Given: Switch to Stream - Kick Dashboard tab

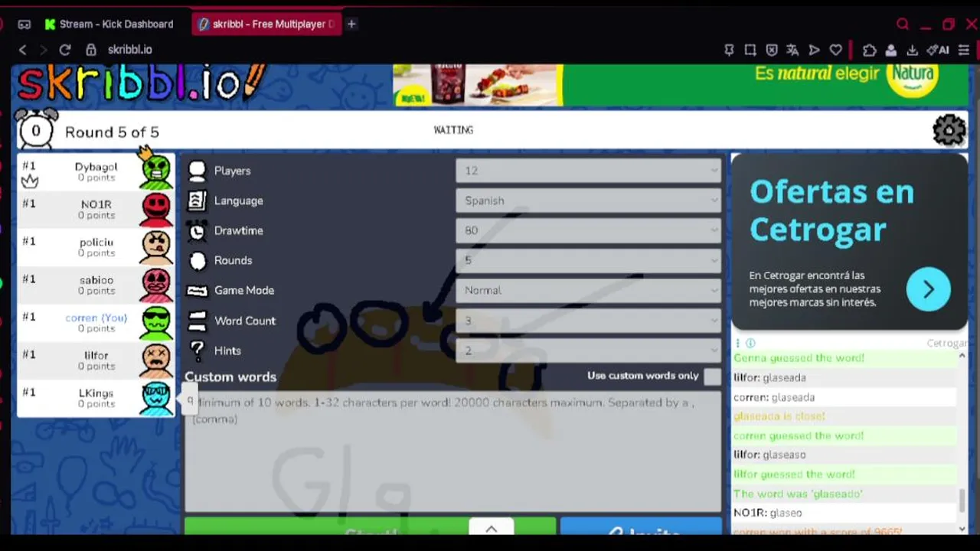Looking at the screenshot, I should click(109, 24).
